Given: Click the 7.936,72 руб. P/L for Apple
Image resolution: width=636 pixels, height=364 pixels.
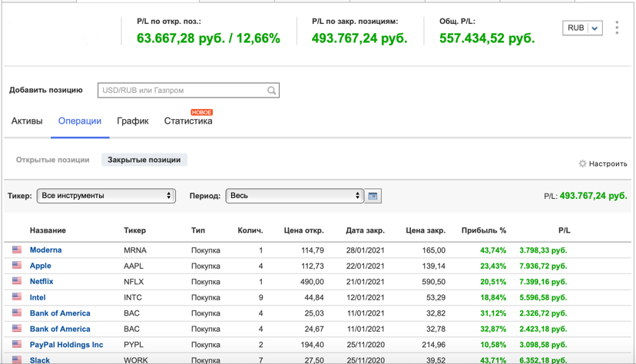Looking at the screenshot, I should click(x=543, y=266).
